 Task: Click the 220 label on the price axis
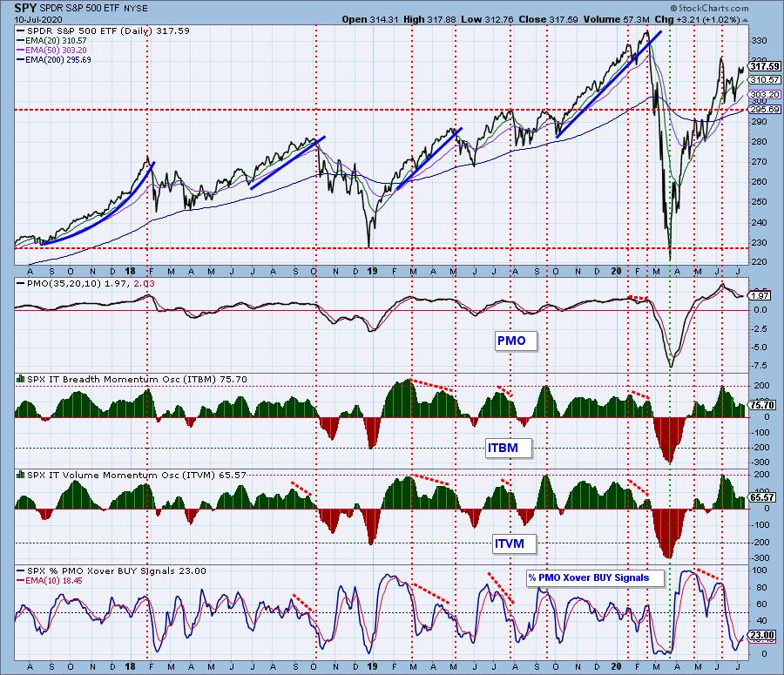(760, 261)
